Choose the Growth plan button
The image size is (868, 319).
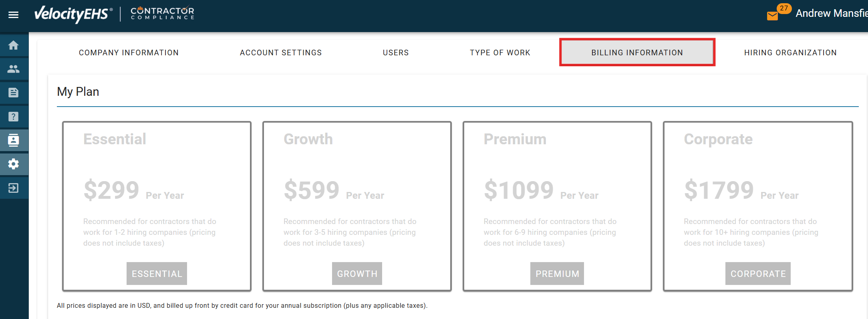(357, 274)
